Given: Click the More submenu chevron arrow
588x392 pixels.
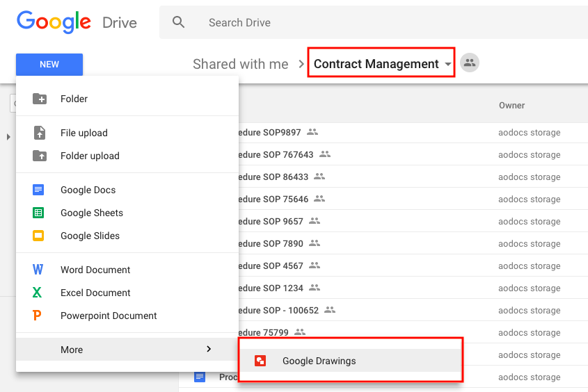Looking at the screenshot, I should pyautogui.click(x=209, y=349).
